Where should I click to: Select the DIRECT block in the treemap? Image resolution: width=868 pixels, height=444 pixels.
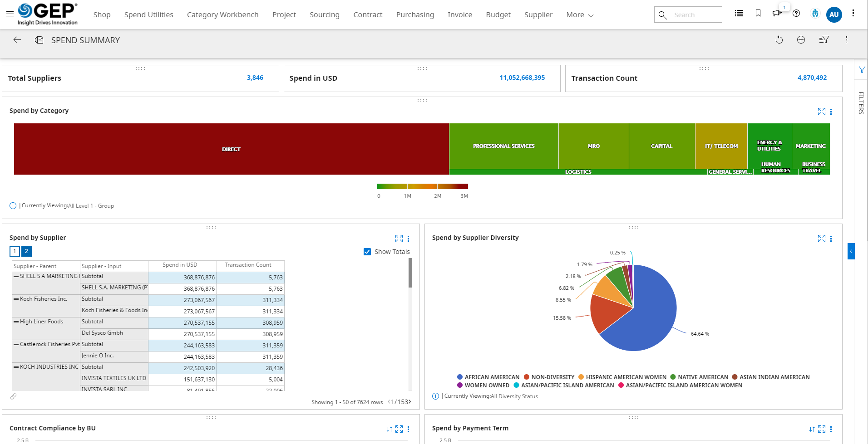(x=231, y=149)
